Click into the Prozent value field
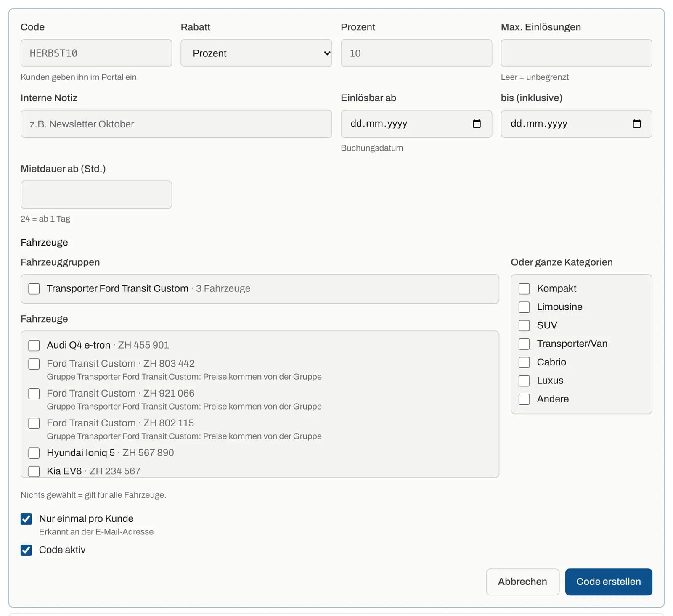Viewport: 673px width, 616px height. 416,53
